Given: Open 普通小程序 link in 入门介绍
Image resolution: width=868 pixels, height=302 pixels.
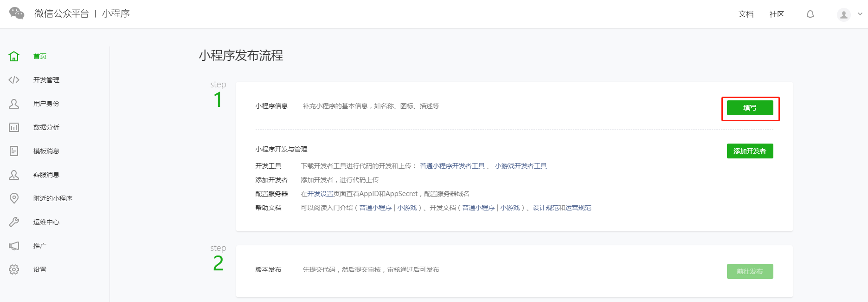Looking at the screenshot, I should (x=376, y=208).
